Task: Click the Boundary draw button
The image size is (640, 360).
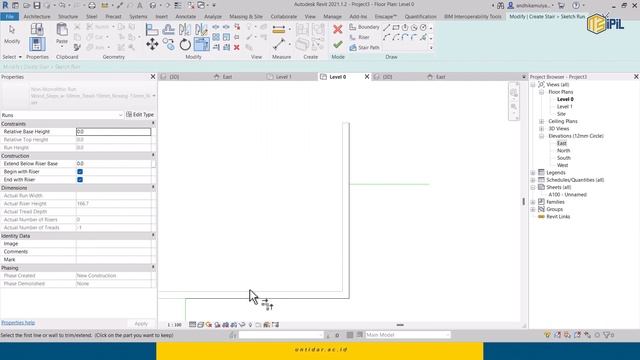Action: [x=364, y=27]
